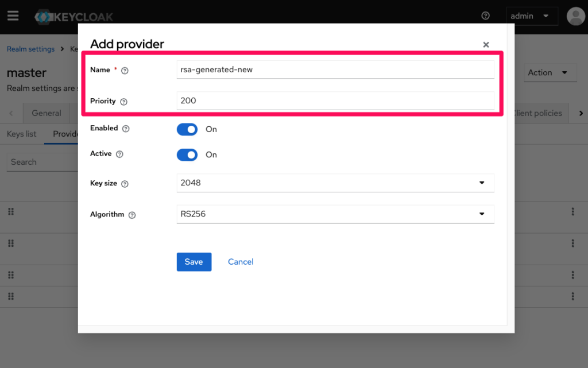This screenshot has height=368, width=588.
Task: Close the Add provider dialog
Action: coord(486,45)
